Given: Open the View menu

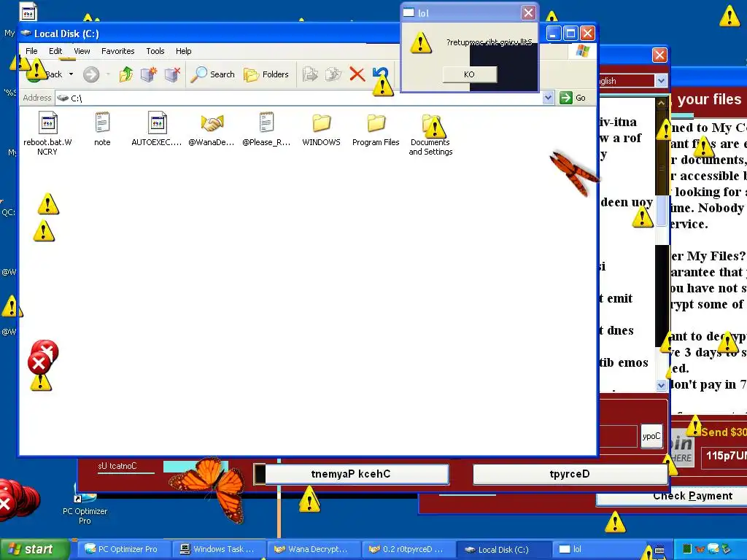Looking at the screenshot, I should 82,51.
